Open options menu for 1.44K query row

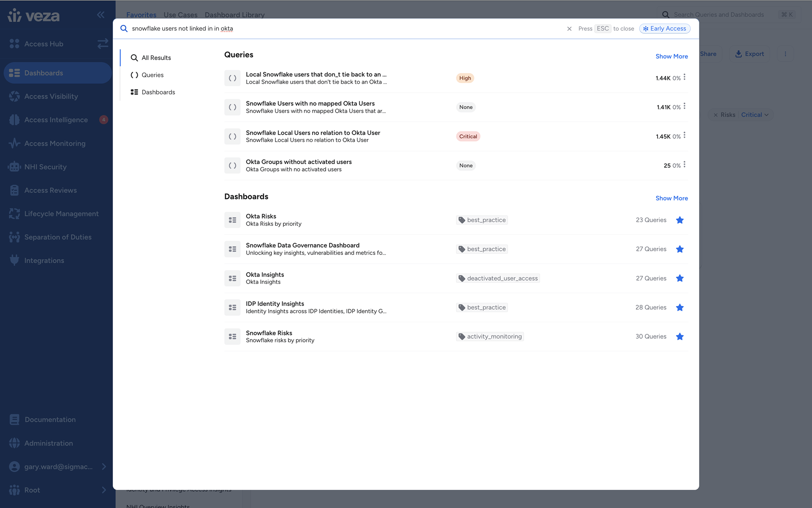(x=684, y=77)
